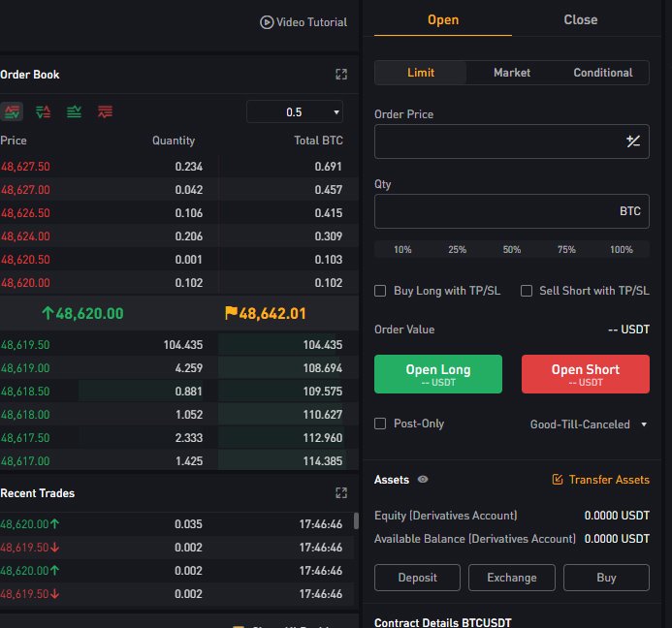Click the plus/minus icon in Order Price
Screen dimensions: 672x628
coord(633,141)
